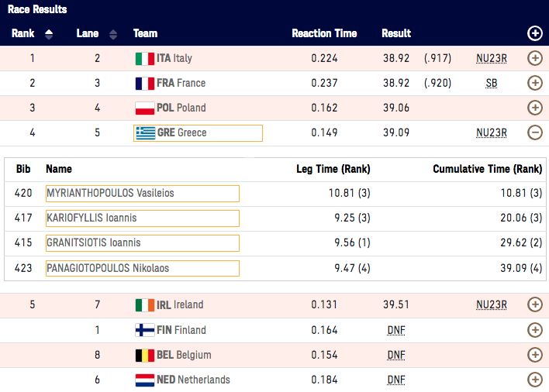Expand Poland relay splits

(534, 108)
